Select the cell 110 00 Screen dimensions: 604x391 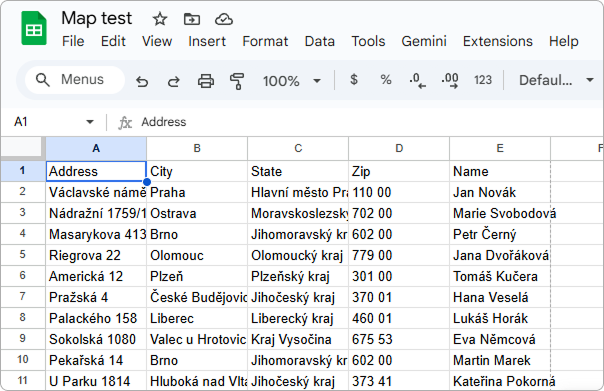click(x=399, y=192)
